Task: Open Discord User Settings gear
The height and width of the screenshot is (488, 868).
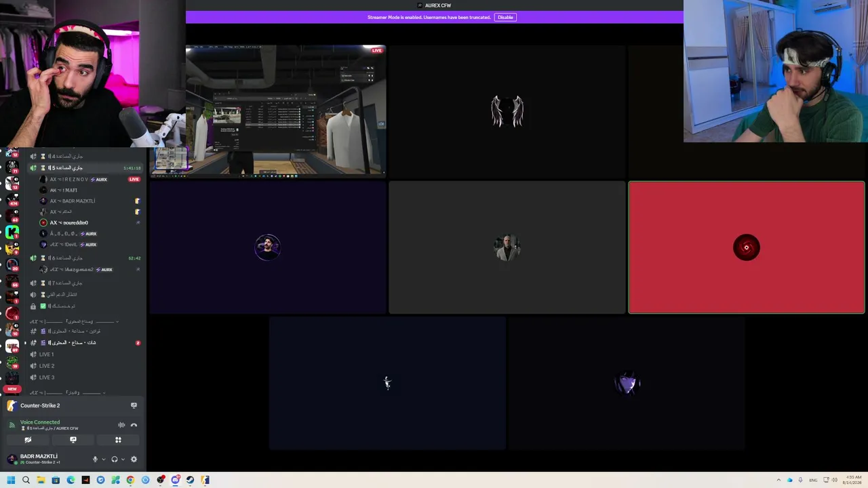Action: point(134,460)
